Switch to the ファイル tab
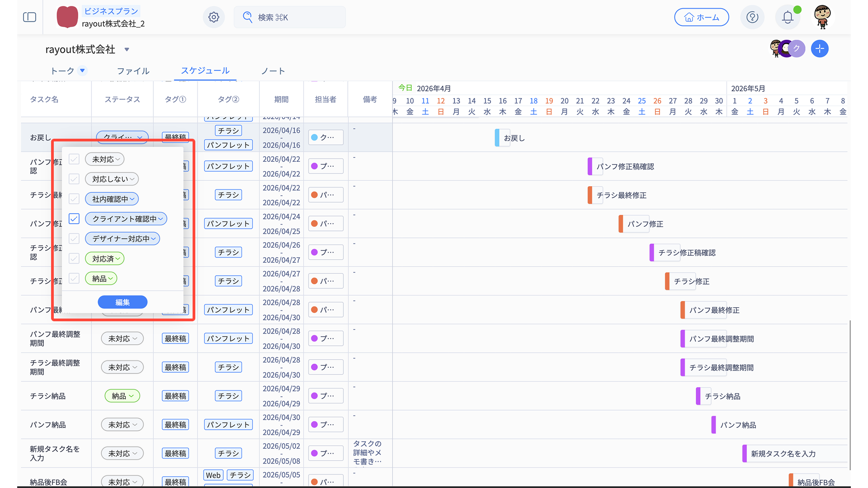The width and height of the screenshot is (868, 488). pyautogui.click(x=133, y=71)
